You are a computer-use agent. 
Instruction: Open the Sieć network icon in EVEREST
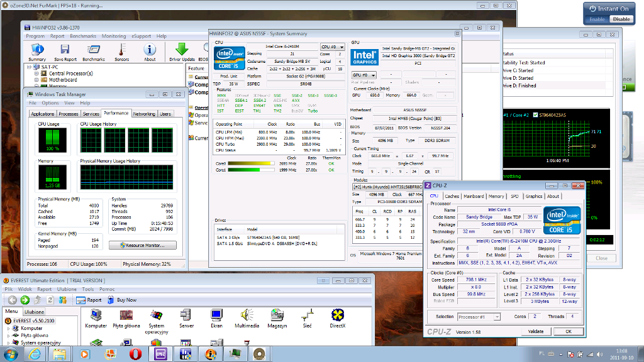(307, 319)
